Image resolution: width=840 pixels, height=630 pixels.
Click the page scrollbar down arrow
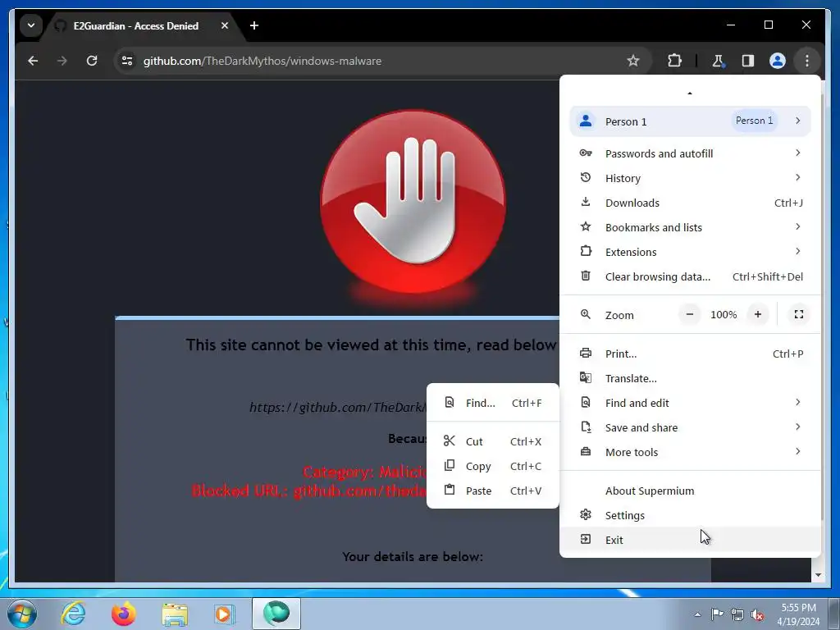818,575
